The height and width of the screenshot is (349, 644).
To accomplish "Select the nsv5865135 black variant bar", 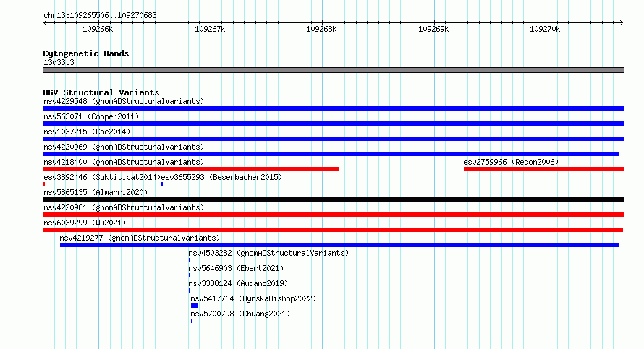I will coord(333,199).
